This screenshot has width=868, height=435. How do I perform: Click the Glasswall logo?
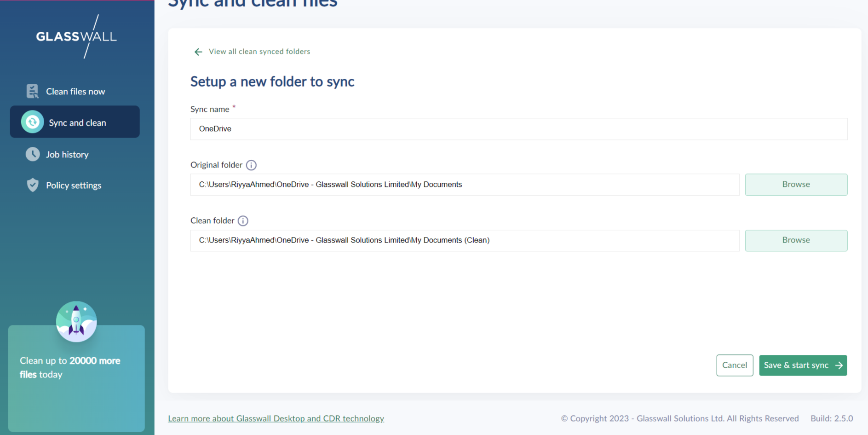(x=76, y=36)
